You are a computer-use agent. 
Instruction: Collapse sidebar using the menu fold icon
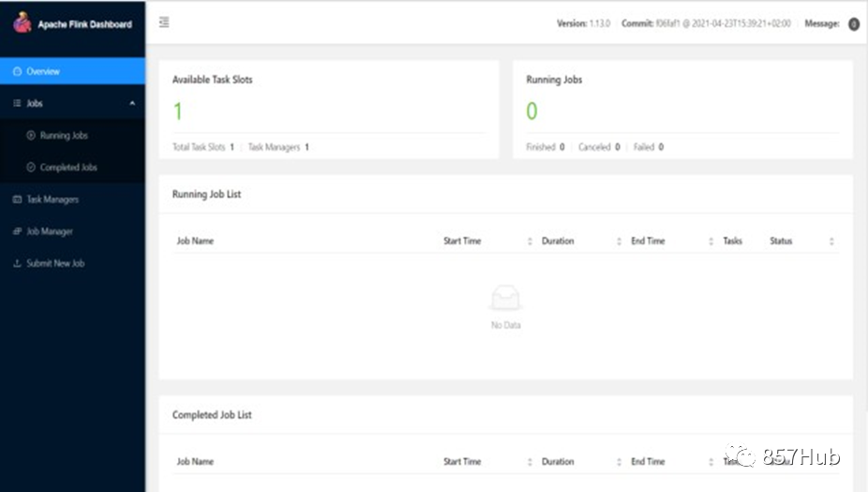164,22
